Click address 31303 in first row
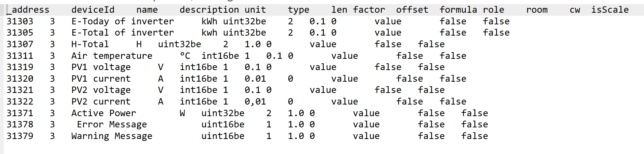 pyautogui.click(x=20, y=21)
